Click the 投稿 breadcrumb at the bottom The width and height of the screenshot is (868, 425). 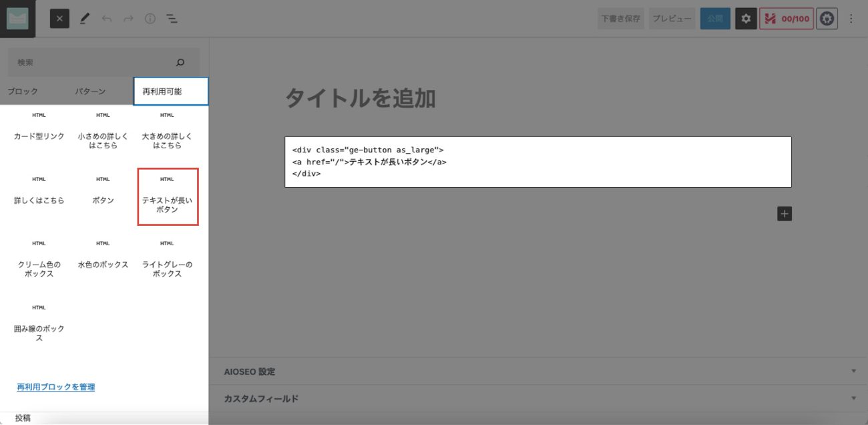(23, 418)
